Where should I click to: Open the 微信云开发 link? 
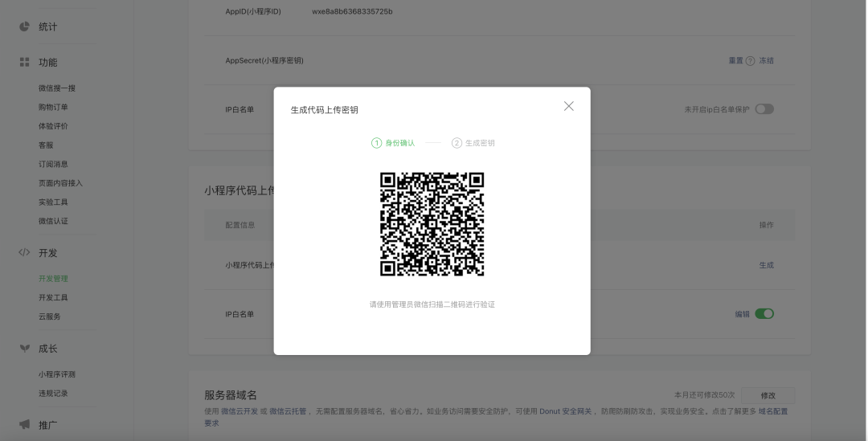click(240, 411)
